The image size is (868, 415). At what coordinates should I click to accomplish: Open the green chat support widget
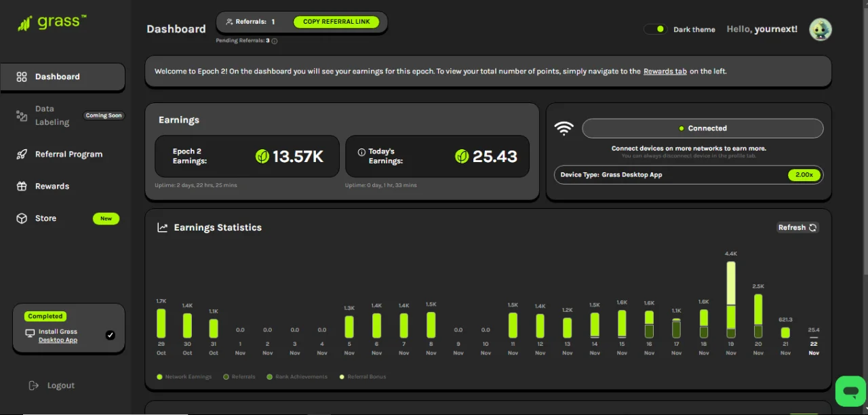(850, 391)
